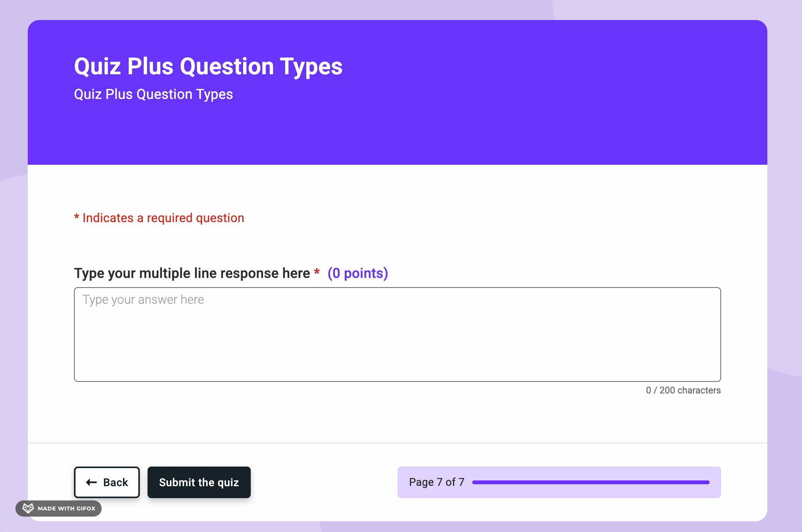
Task: Click the 'Page 7 of 7' text
Action: tap(437, 482)
